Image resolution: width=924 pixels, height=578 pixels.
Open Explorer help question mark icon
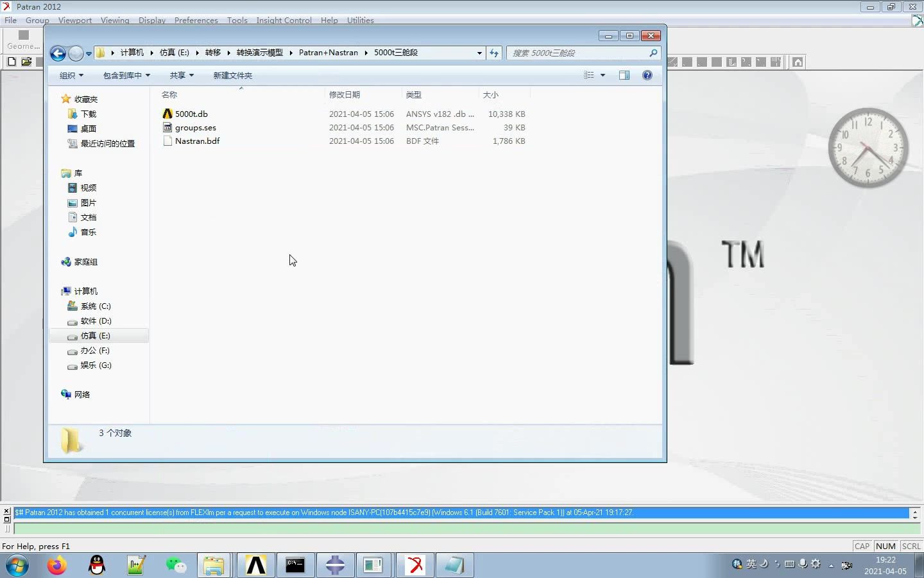pos(647,75)
